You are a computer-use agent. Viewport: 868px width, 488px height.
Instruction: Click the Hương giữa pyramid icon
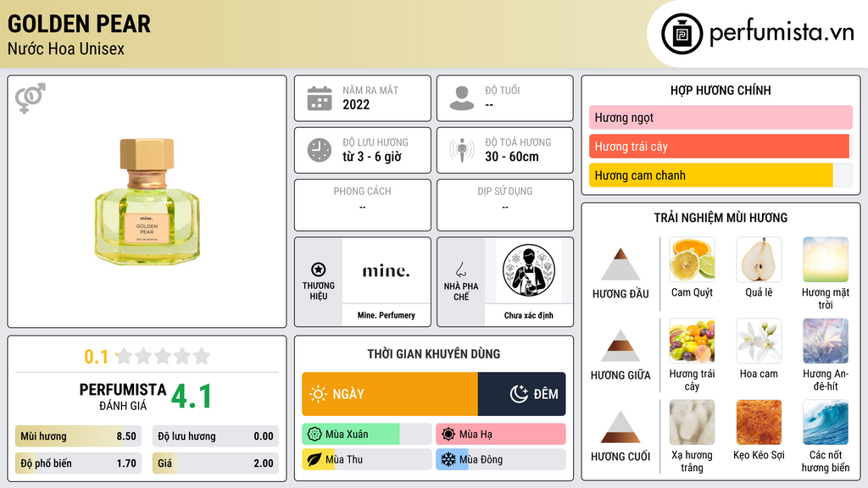[x=620, y=346]
